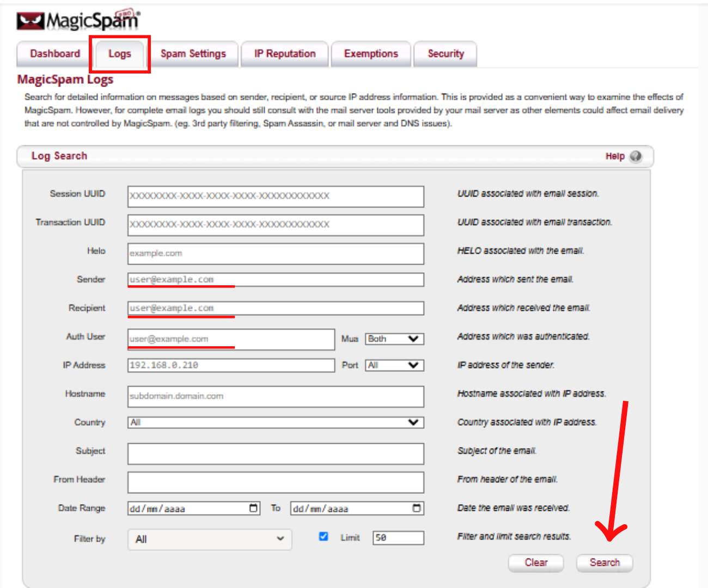
Task: Focus the IP Address field
Action: click(231, 365)
